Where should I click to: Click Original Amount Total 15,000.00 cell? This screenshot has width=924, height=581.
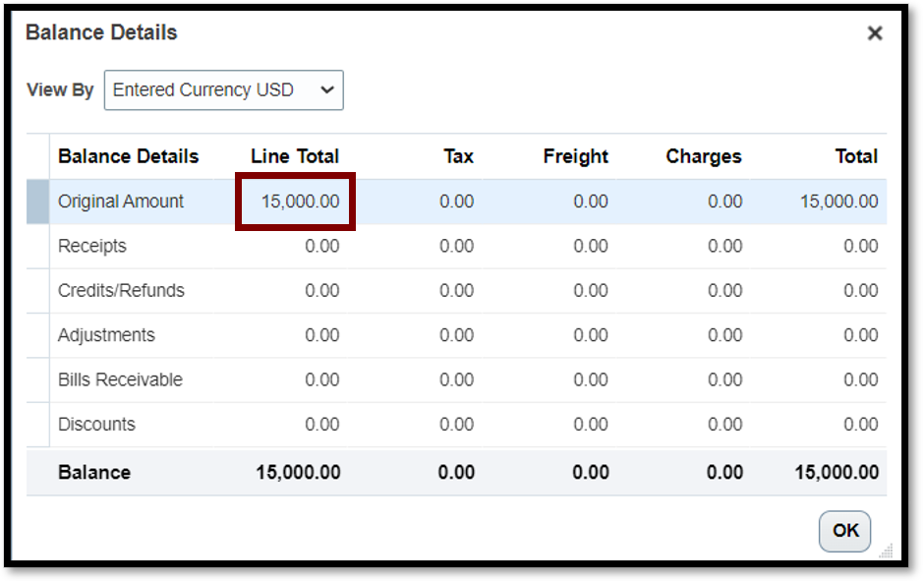pyautogui.click(x=839, y=202)
